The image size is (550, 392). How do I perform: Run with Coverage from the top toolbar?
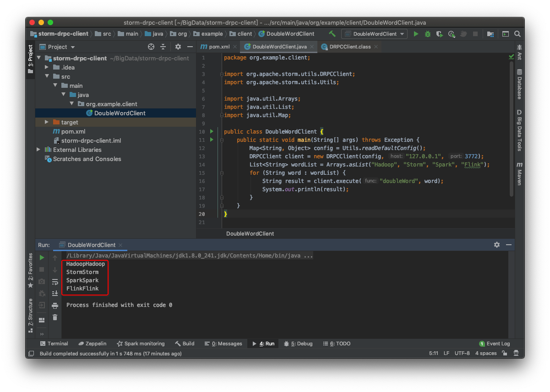[x=439, y=34]
